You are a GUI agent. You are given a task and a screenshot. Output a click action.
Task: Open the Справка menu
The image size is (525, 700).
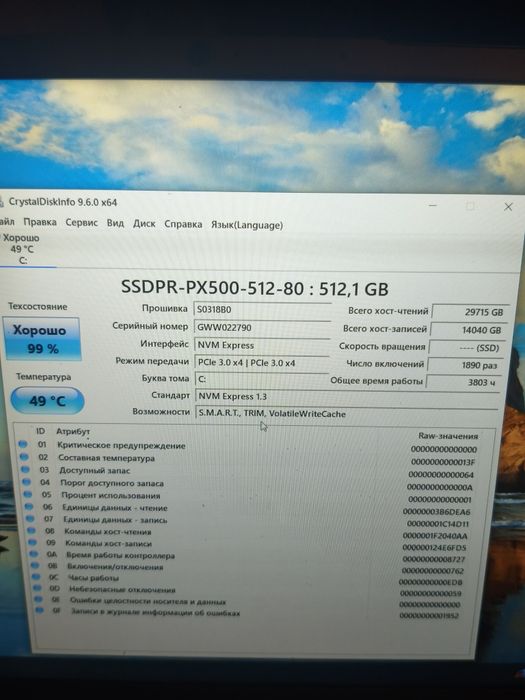click(183, 224)
